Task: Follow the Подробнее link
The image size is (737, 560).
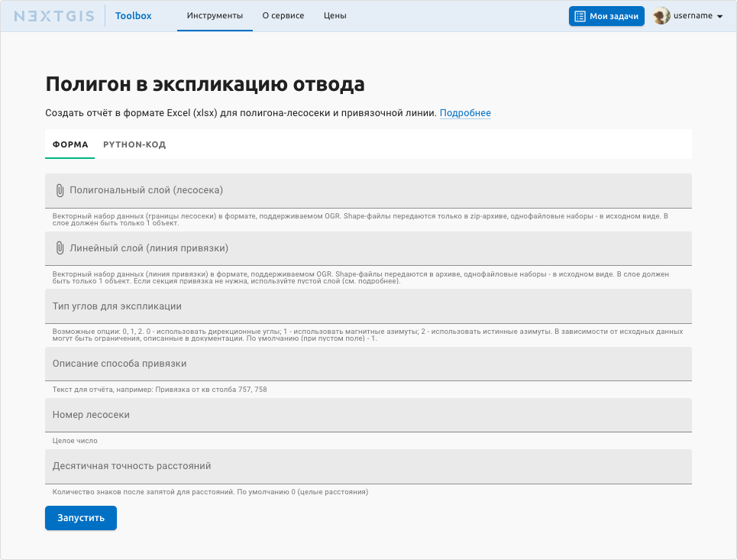Action: 465,113
